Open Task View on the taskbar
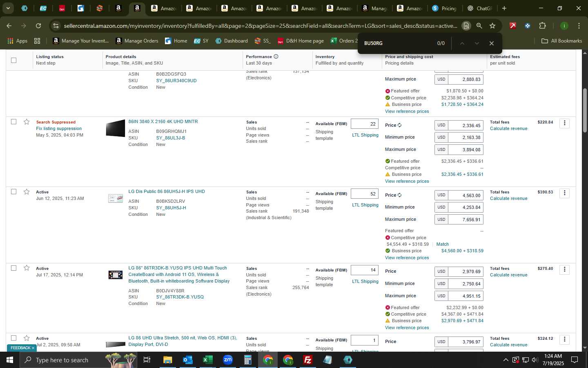Viewport: 588px width, 368px height. [x=147, y=360]
